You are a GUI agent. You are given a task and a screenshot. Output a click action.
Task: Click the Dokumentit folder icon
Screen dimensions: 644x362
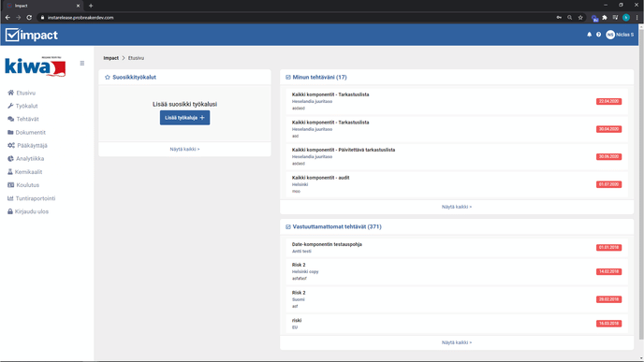(x=10, y=132)
